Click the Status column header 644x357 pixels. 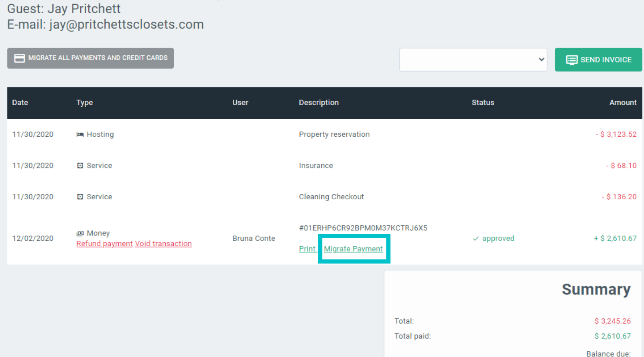point(483,103)
